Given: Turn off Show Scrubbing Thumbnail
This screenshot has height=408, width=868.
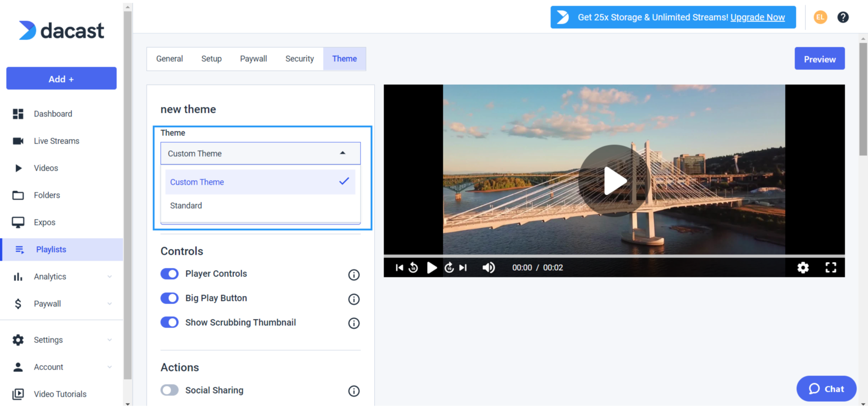Looking at the screenshot, I should tap(170, 322).
